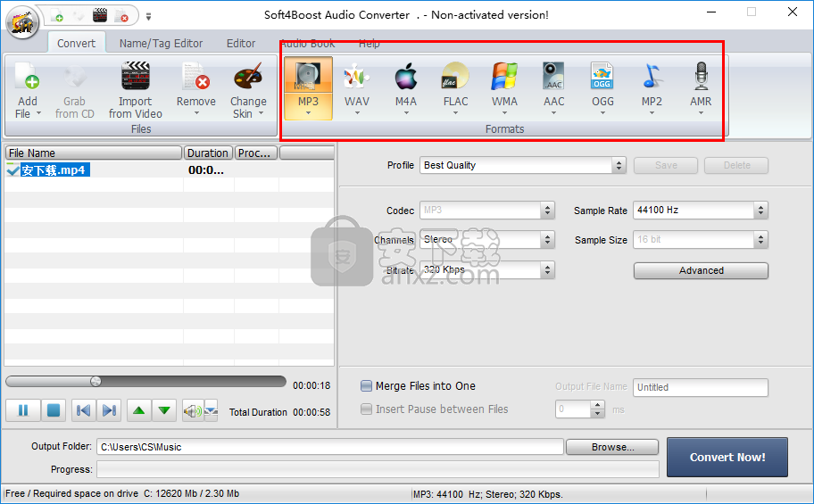Open the Channels dropdown
The width and height of the screenshot is (814, 504).
(x=547, y=240)
